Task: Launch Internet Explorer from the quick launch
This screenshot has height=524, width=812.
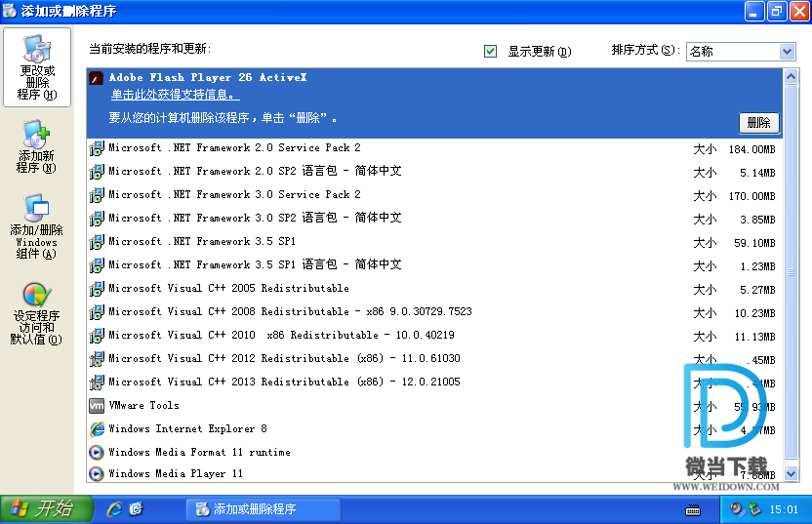Action: point(114,509)
